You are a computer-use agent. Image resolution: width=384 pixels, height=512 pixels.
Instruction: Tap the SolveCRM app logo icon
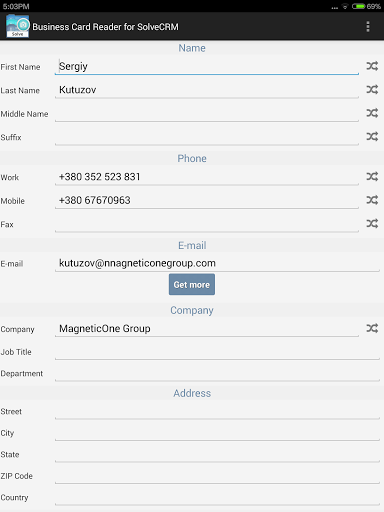click(18, 26)
